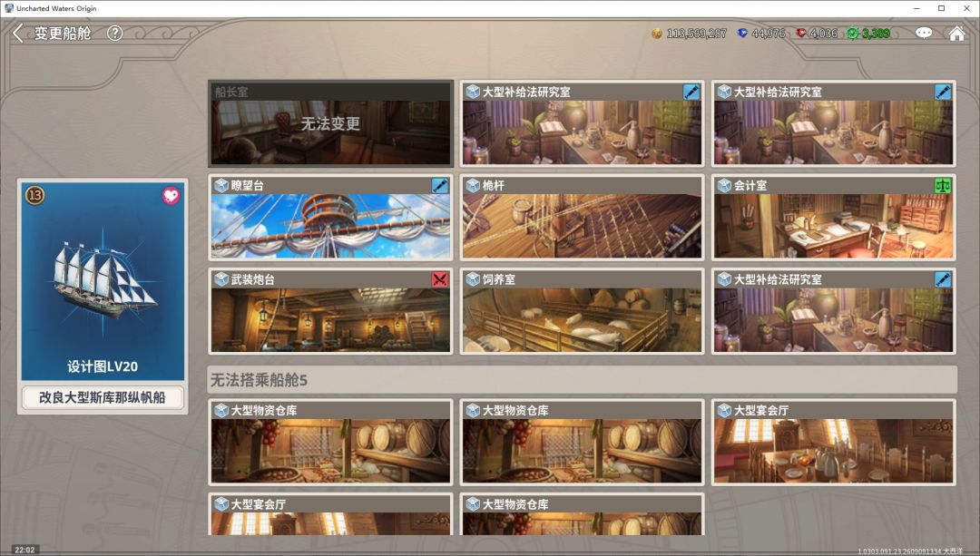Screen dimensions: 980x556
Task: Tap the red gem currency icon
Action: pyautogui.click(x=801, y=34)
